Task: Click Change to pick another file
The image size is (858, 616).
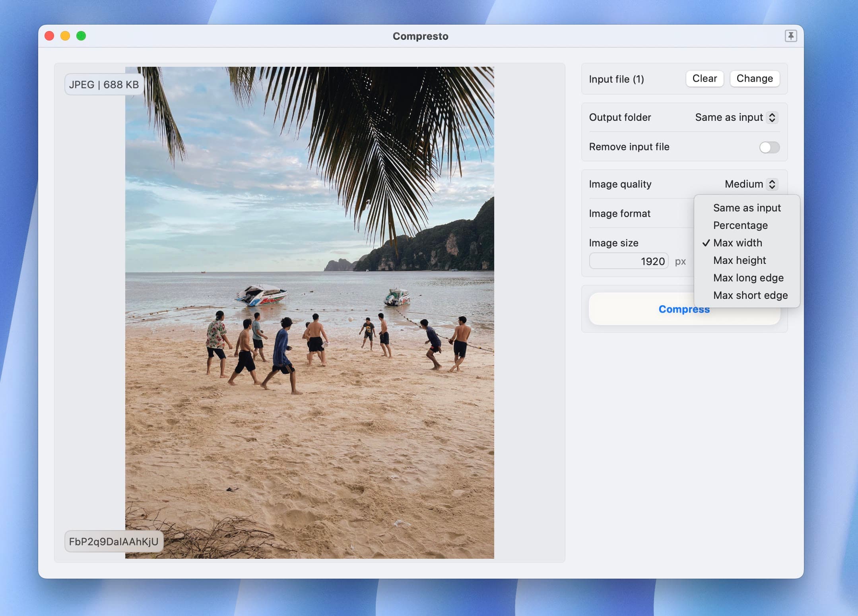Action: tap(755, 79)
